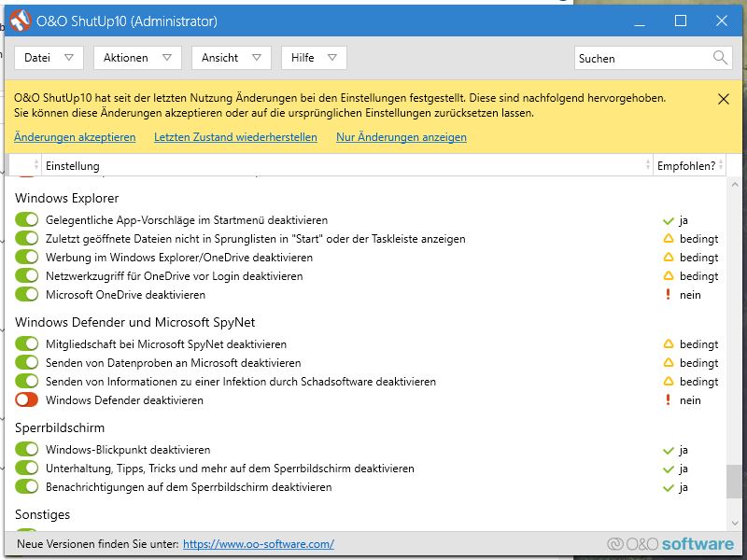Click the green checkmark for Unterhaltung, Tipps, Tricks
This screenshot has height=560, width=747.
[669, 469]
